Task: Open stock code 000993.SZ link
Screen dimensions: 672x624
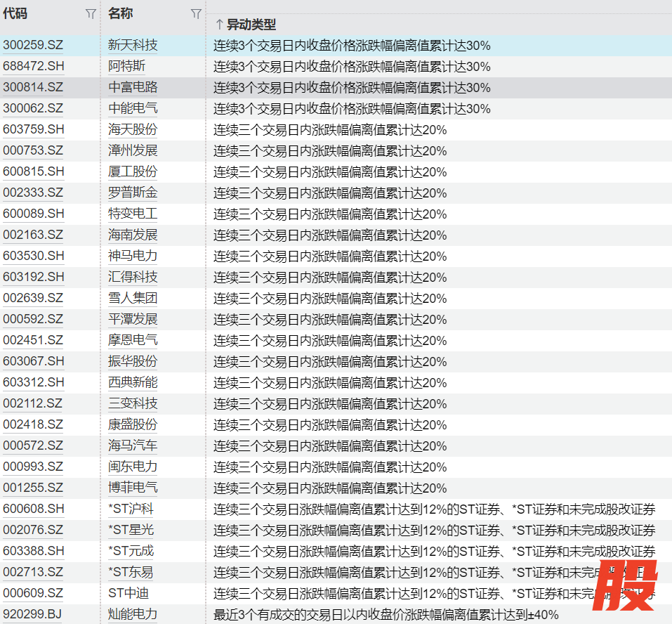Action: tap(33, 467)
